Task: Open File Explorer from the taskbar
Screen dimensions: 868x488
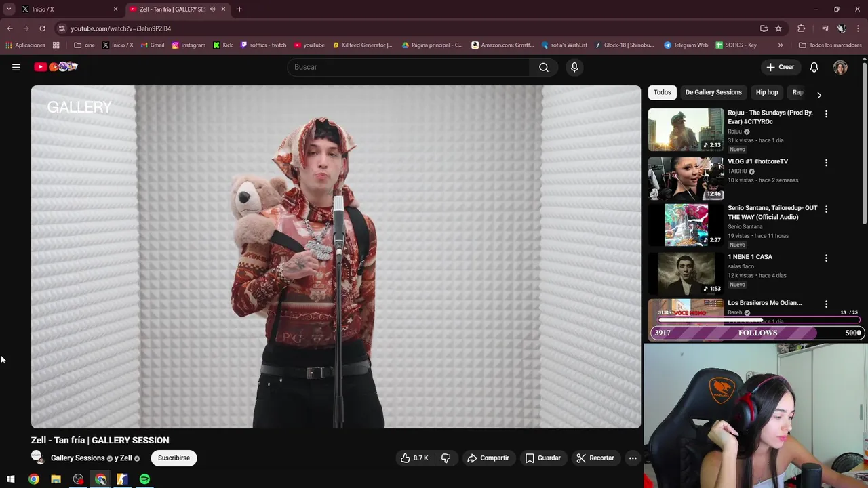Action: pos(56,479)
